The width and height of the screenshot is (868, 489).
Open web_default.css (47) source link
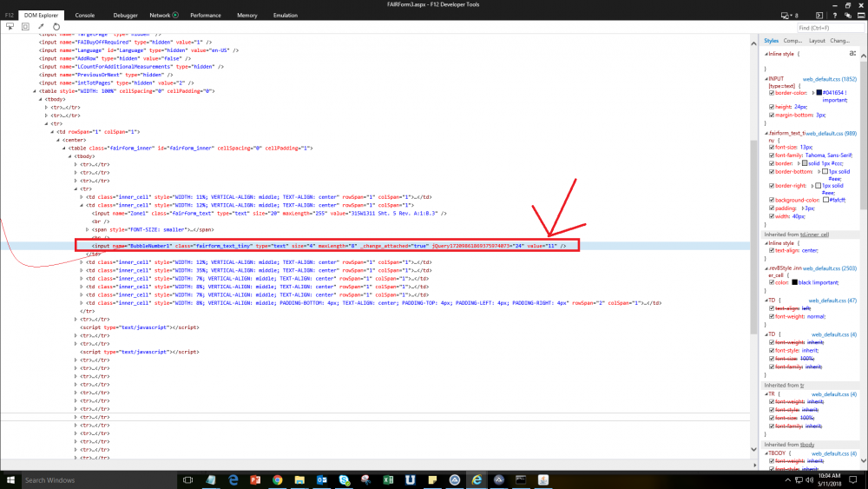pos(832,301)
